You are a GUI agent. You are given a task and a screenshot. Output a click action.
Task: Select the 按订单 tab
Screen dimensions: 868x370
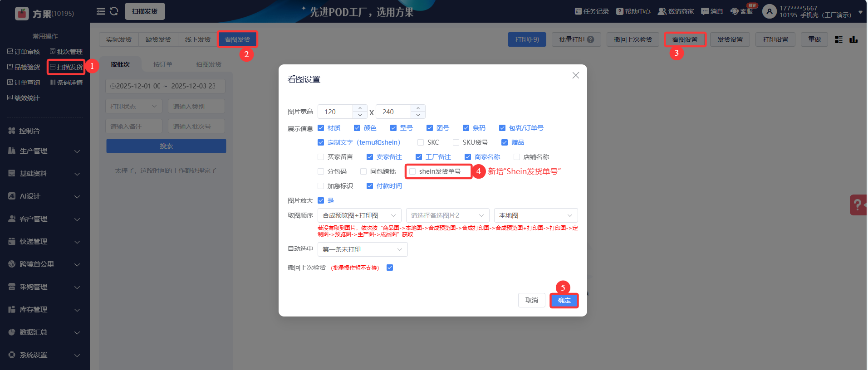tap(163, 64)
